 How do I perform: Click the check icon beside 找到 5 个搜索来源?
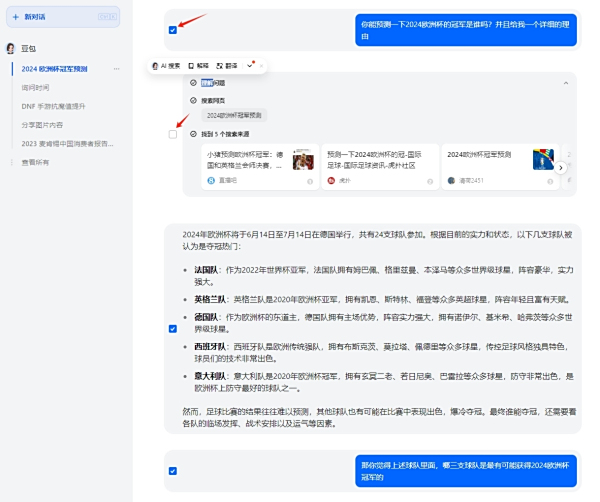point(193,134)
